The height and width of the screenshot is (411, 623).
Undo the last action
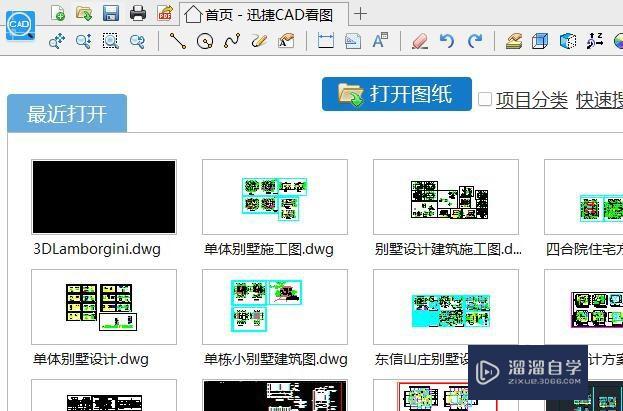coord(447,41)
